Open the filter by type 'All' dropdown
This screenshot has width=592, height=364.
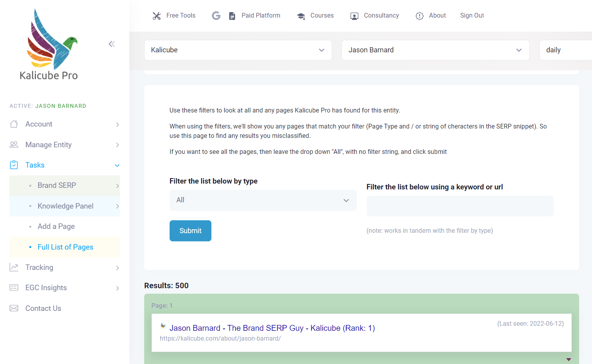(x=263, y=200)
